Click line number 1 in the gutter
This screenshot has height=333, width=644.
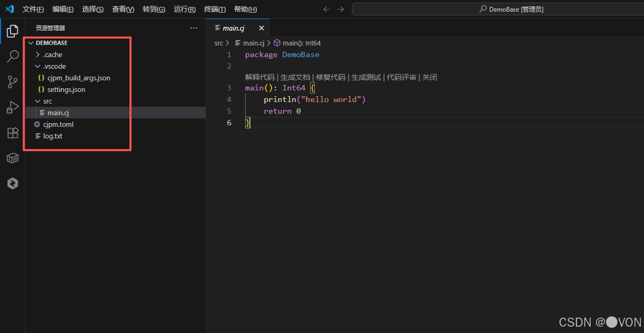coord(229,54)
